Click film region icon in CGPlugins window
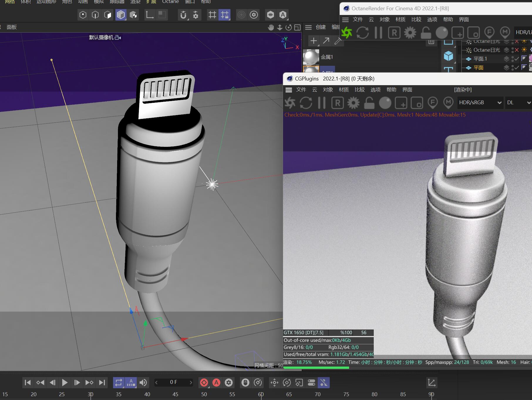This screenshot has height=400, width=532. click(417, 103)
